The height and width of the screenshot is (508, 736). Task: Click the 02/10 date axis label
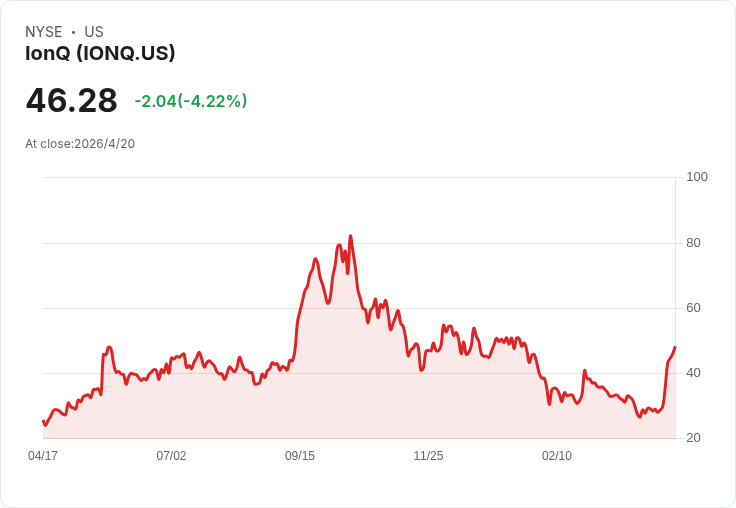[x=557, y=456]
